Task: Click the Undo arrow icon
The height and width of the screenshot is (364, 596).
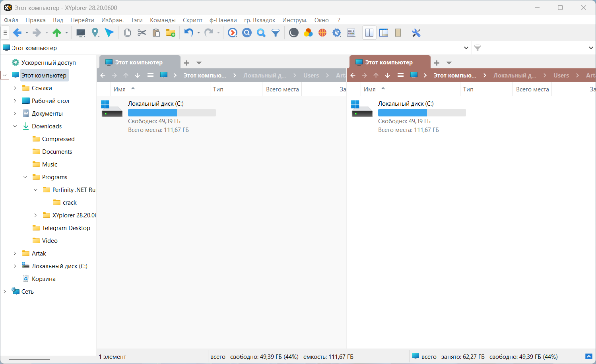Action: pos(189,33)
